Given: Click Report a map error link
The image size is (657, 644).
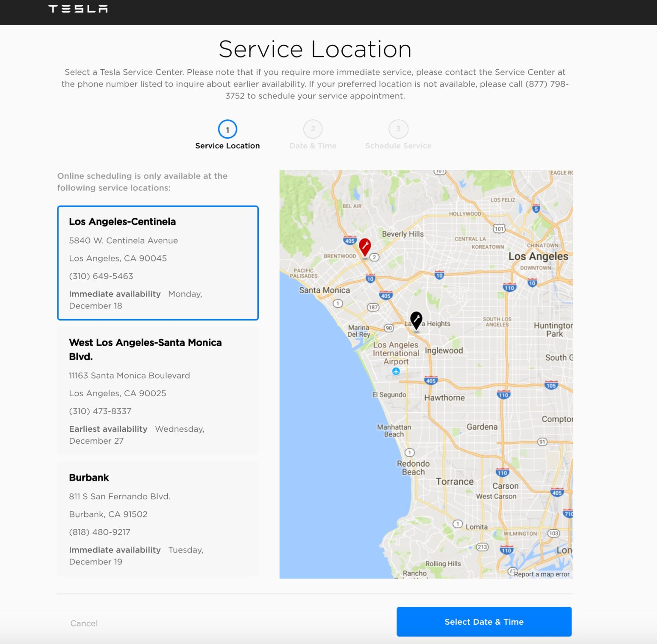Looking at the screenshot, I should coord(541,574).
